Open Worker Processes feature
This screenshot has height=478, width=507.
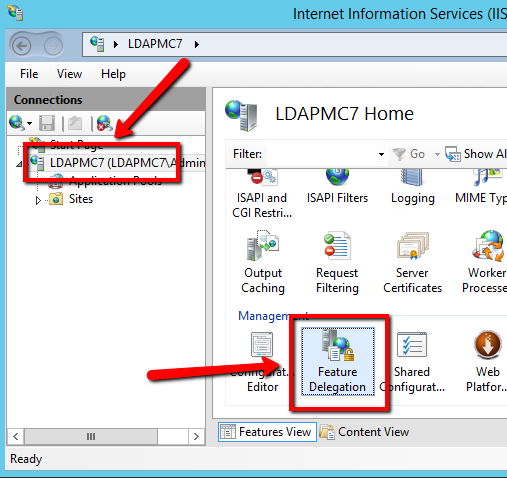click(x=486, y=263)
